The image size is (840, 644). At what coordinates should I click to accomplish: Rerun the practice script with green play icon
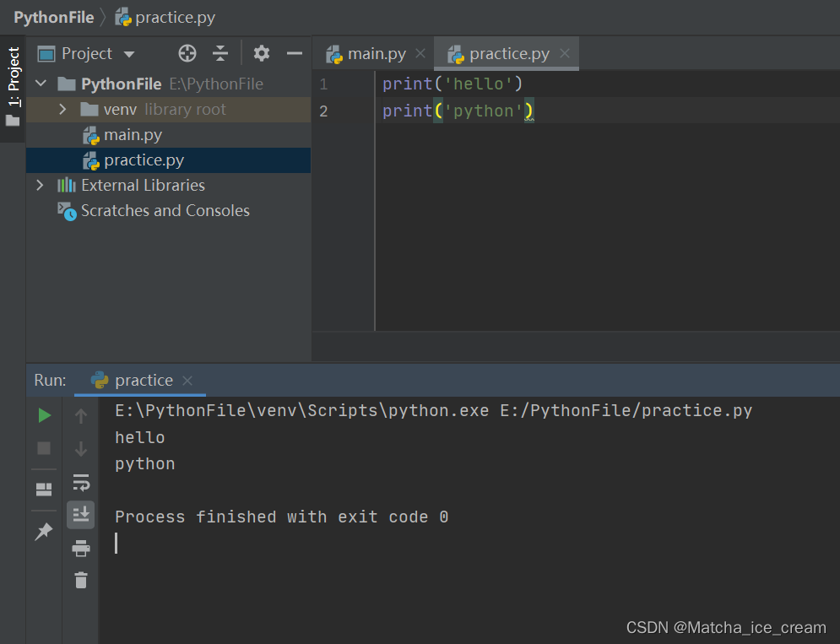[x=45, y=415]
